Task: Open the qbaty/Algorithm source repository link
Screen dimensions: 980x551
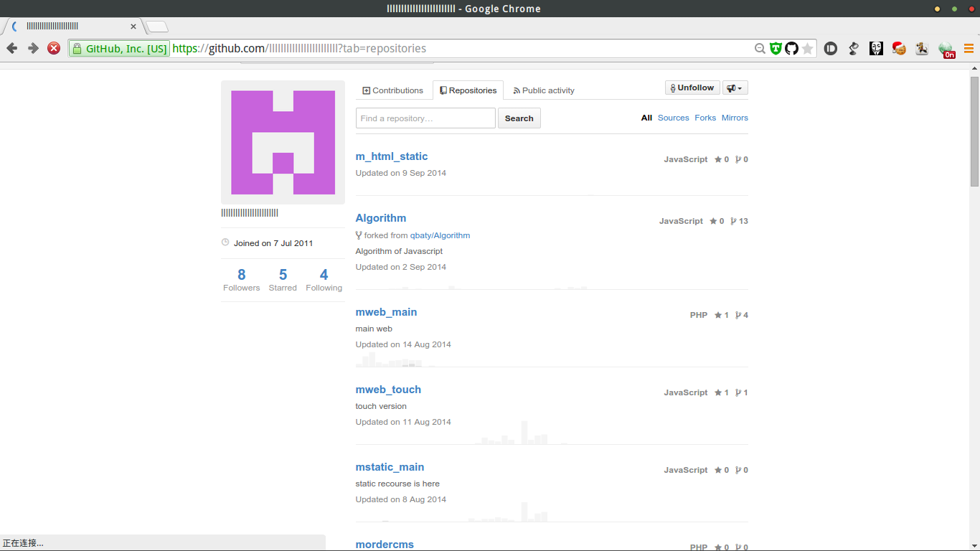Action: click(440, 235)
